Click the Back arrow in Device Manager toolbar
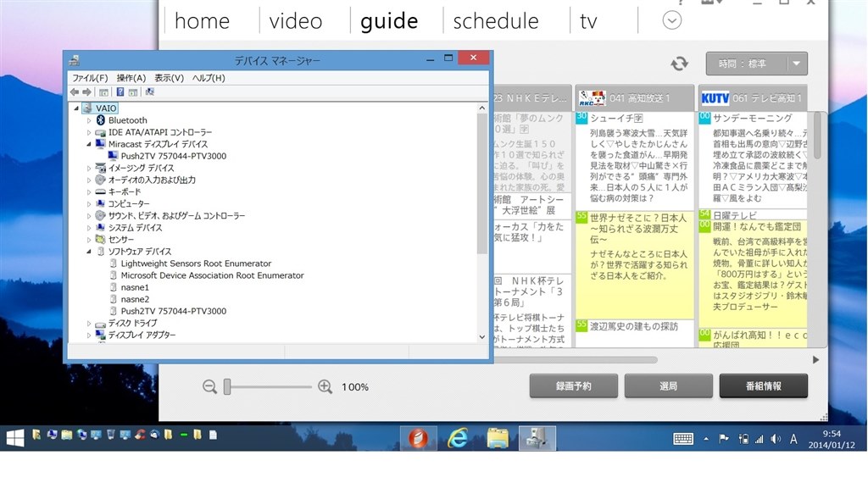Screen dimensions: 868x488 pyautogui.click(x=75, y=91)
